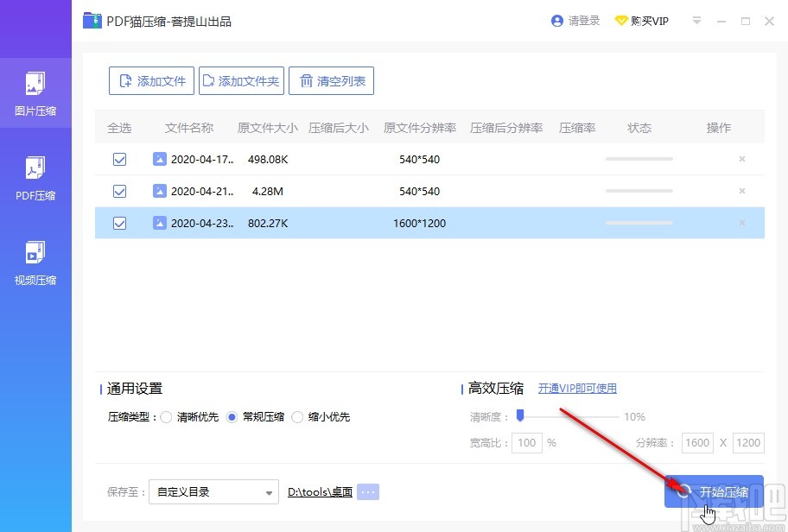The image size is (788, 532).
Task: Click the 购买VIP button
Action: coord(642,21)
